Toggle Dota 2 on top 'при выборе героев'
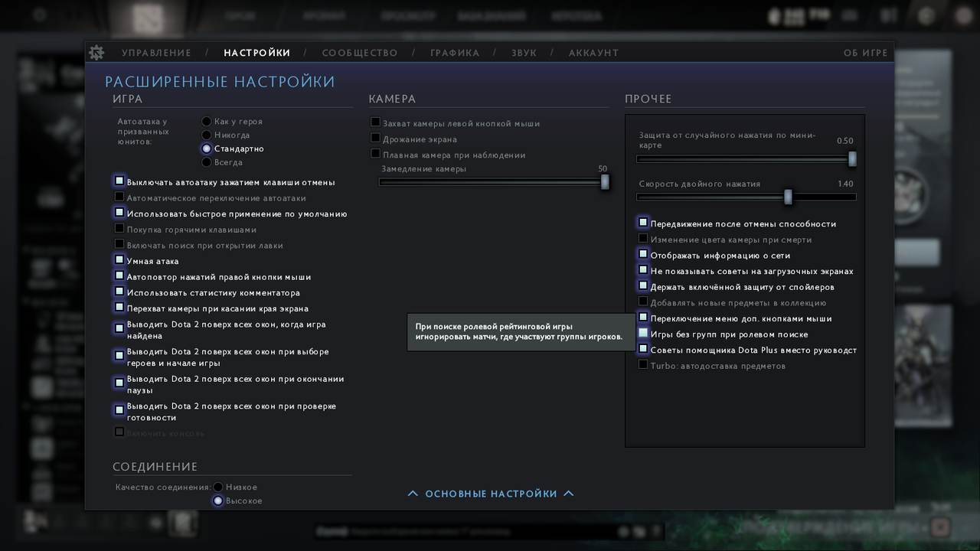Image resolution: width=980 pixels, height=551 pixels. 119,356
